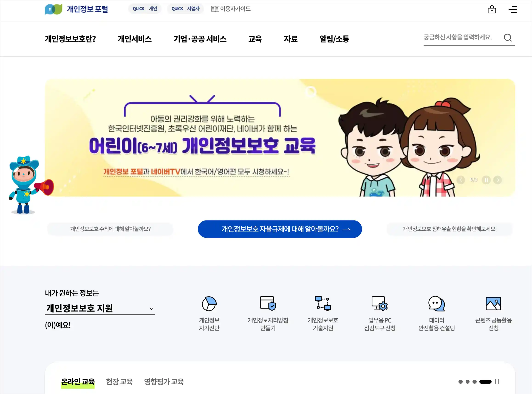532x394 pixels.
Task: Open 업무용 PC 점검도구 신청 icon
Action: [x=379, y=304]
